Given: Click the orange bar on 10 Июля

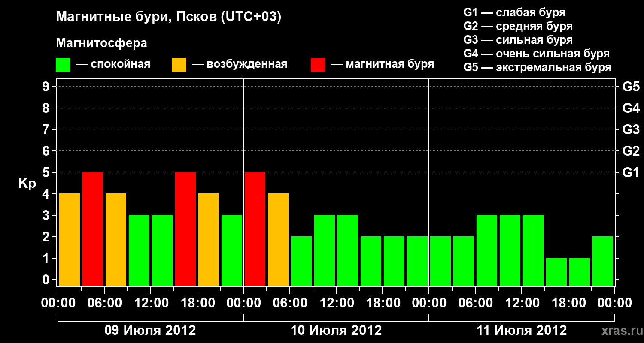Looking at the screenshot, I should tap(278, 240).
